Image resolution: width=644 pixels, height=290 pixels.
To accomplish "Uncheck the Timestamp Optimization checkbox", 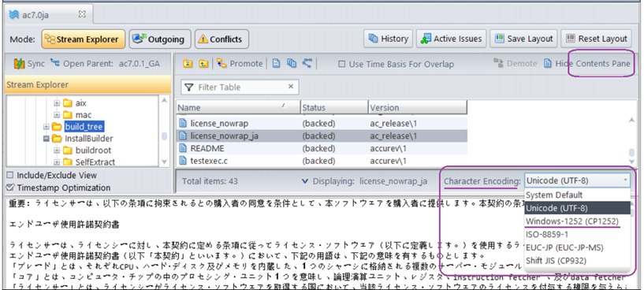I will click(x=10, y=188).
